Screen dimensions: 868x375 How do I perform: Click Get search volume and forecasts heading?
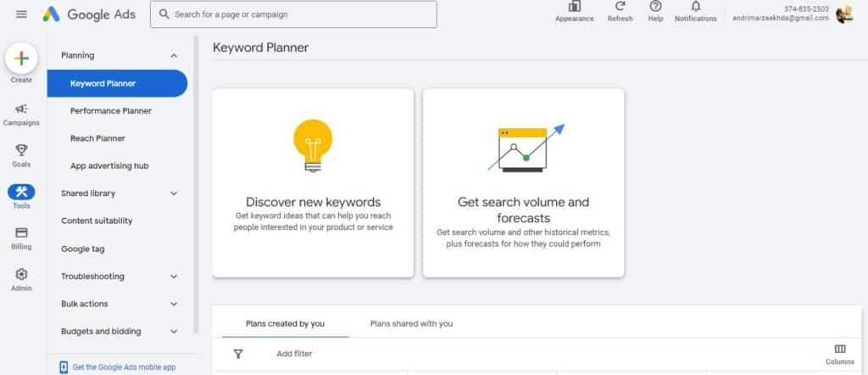tap(523, 210)
